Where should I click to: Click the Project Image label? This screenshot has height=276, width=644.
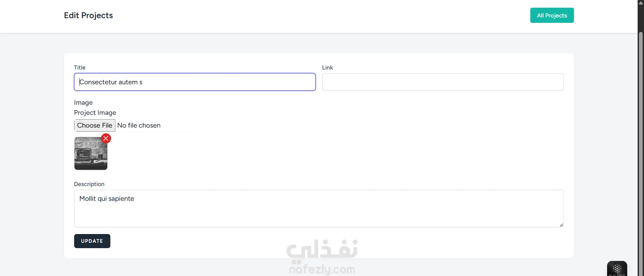(x=95, y=112)
